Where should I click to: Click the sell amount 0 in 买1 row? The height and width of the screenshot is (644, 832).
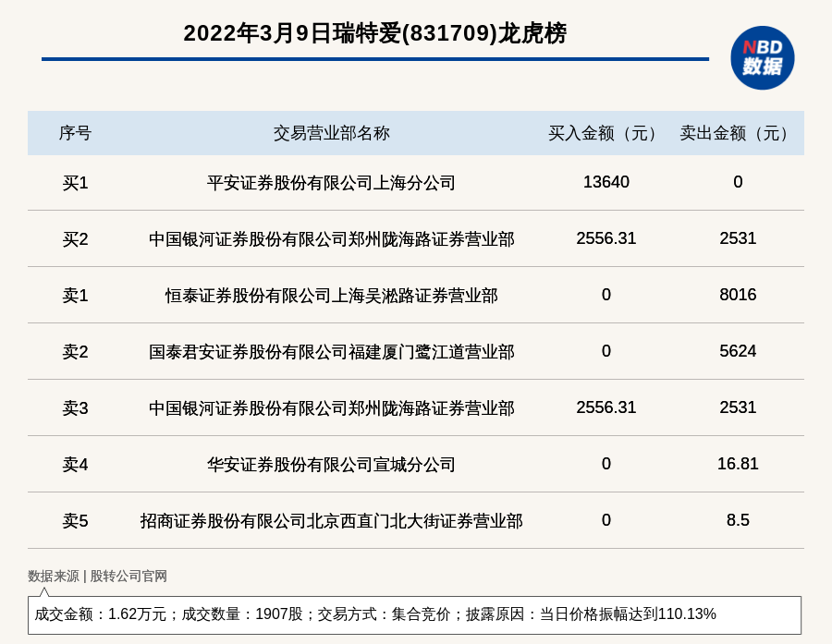click(x=738, y=182)
